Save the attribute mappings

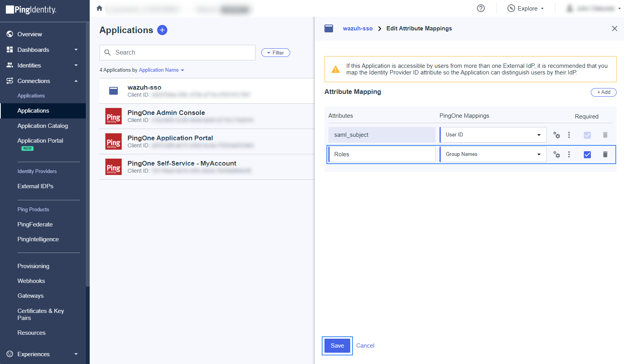[337, 346]
